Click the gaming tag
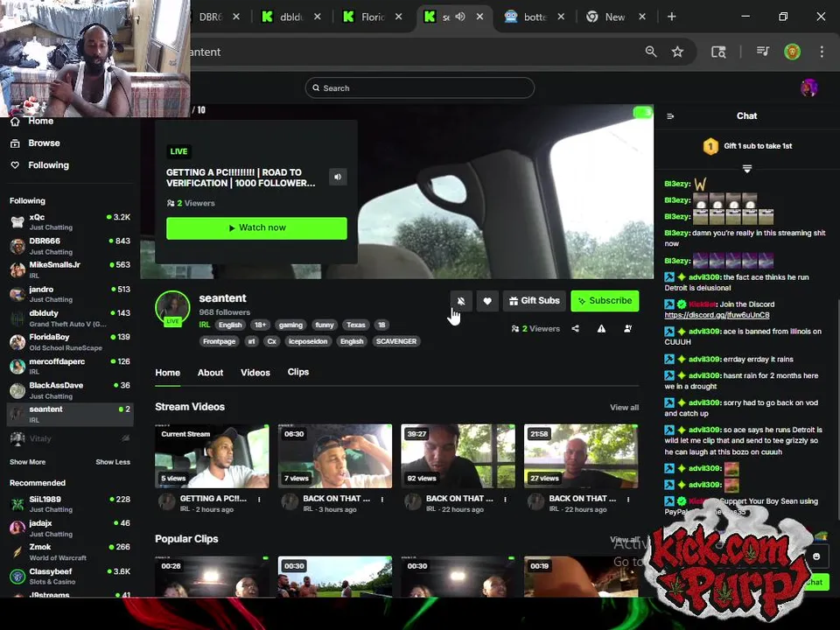840x630 pixels. (290, 325)
